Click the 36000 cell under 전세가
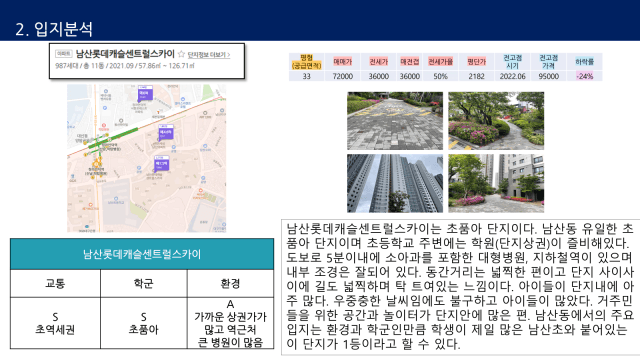This screenshot has height=360, width=640. click(x=378, y=76)
